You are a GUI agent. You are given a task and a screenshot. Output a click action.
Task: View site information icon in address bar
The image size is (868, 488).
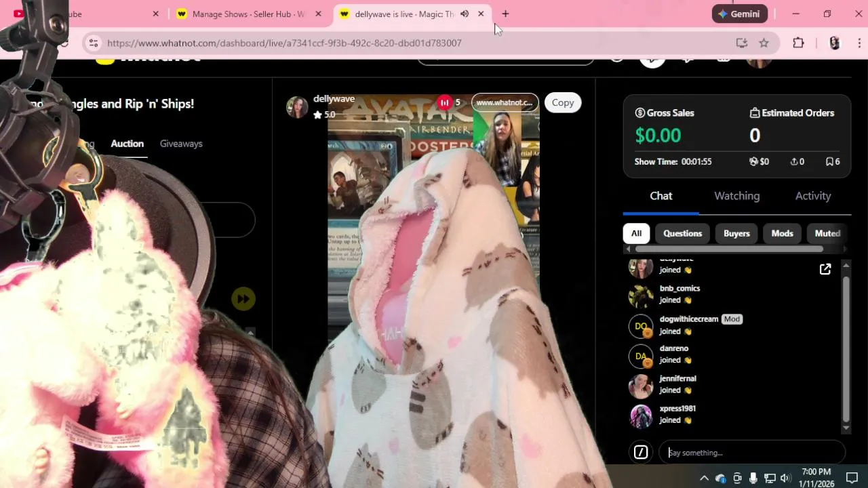pos(94,43)
